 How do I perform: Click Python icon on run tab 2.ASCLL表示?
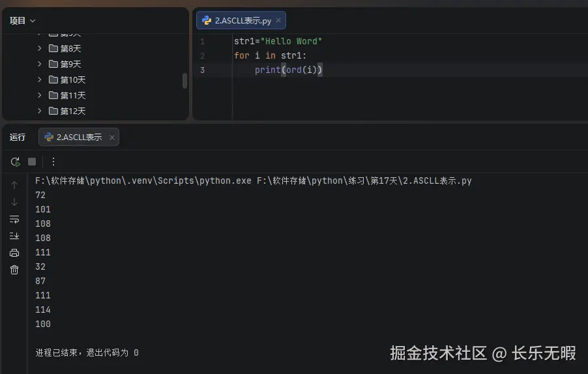(x=49, y=137)
